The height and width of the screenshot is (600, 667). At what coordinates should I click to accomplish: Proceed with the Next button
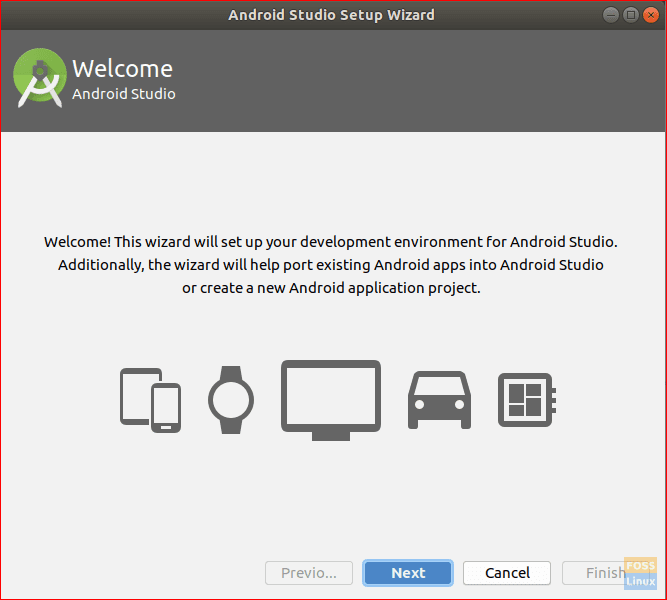tap(408, 573)
